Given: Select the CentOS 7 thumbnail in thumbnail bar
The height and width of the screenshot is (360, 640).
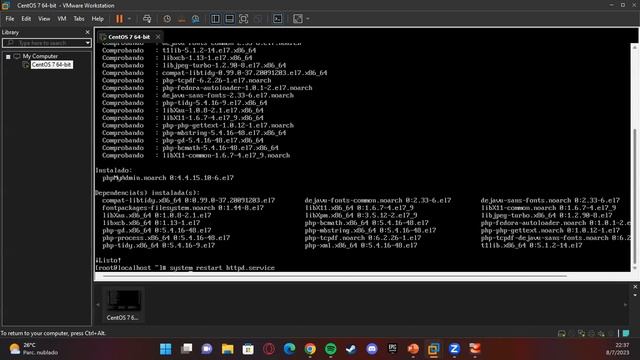Looking at the screenshot, I should (x=123, y=304).
